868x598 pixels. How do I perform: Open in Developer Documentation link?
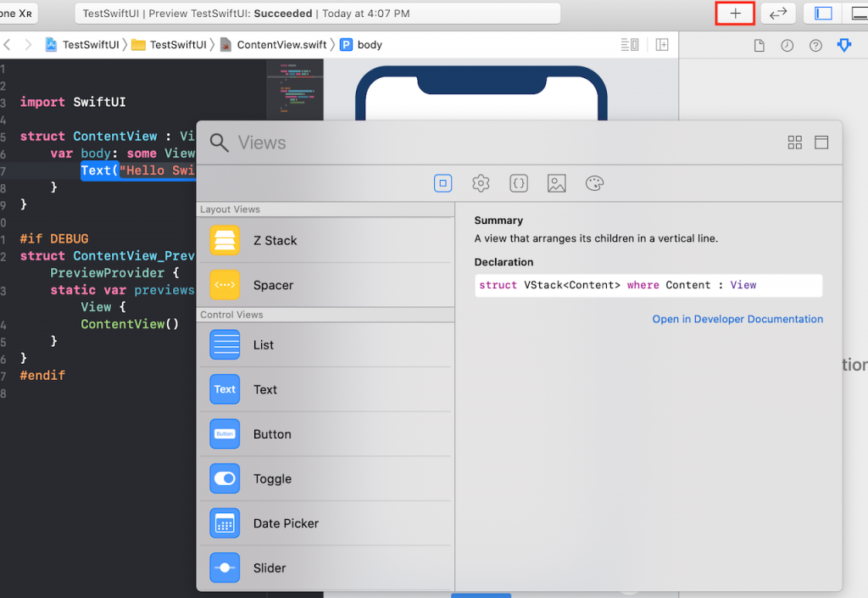point(737,319)
